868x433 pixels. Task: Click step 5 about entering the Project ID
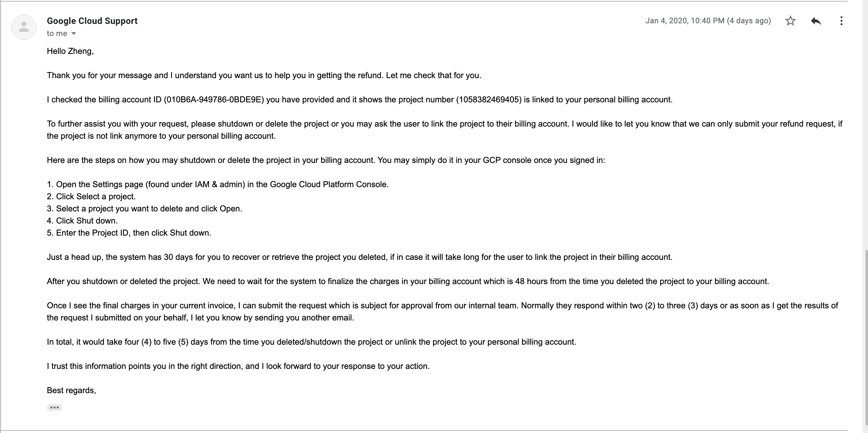129,233
